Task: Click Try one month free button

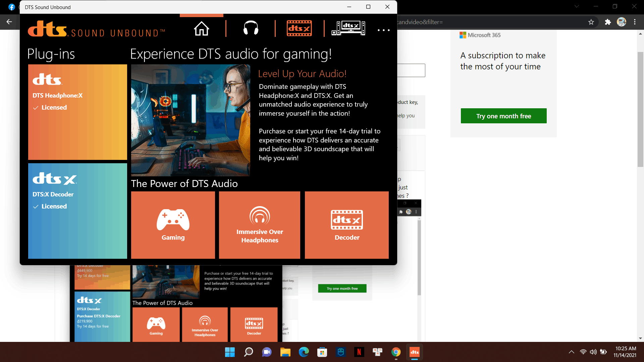Action: (x=504, y=116)
